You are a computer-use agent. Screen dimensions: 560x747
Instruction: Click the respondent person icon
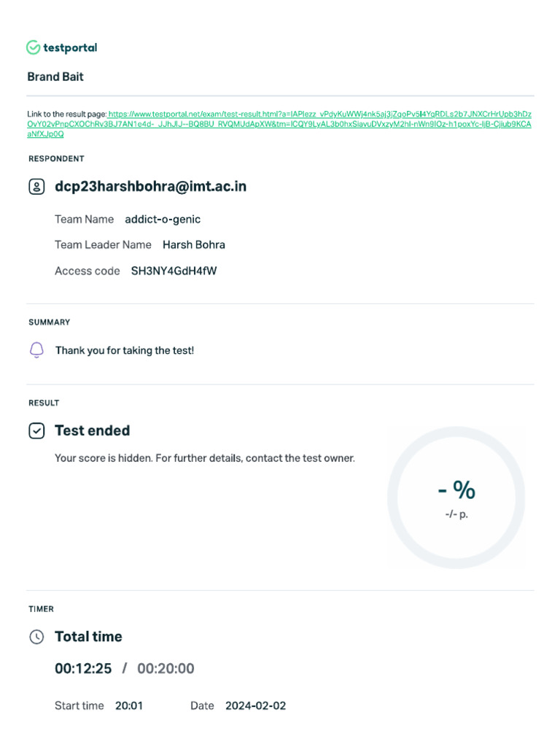pos(36,187)
